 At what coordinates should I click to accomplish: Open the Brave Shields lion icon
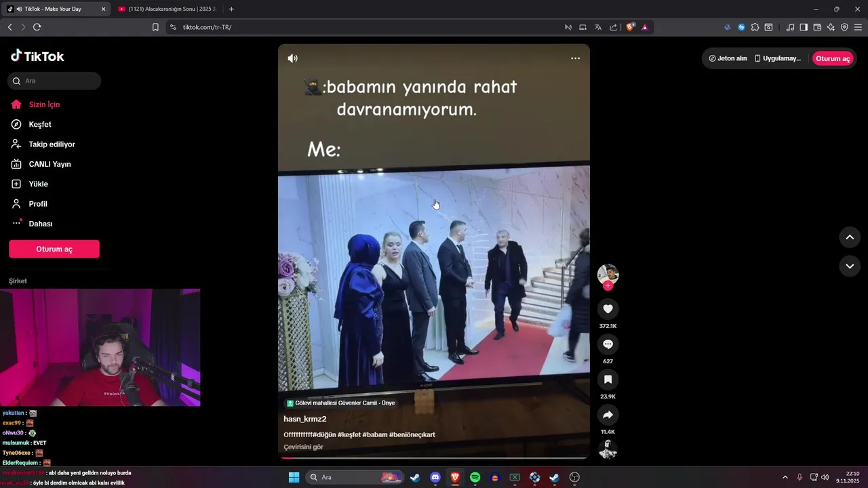click(x=630, y=27)
